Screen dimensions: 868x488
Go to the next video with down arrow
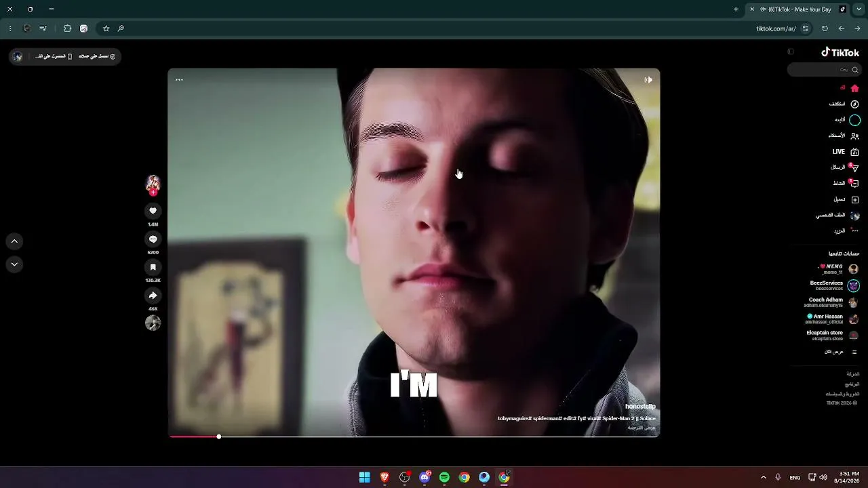coord(14,264)
